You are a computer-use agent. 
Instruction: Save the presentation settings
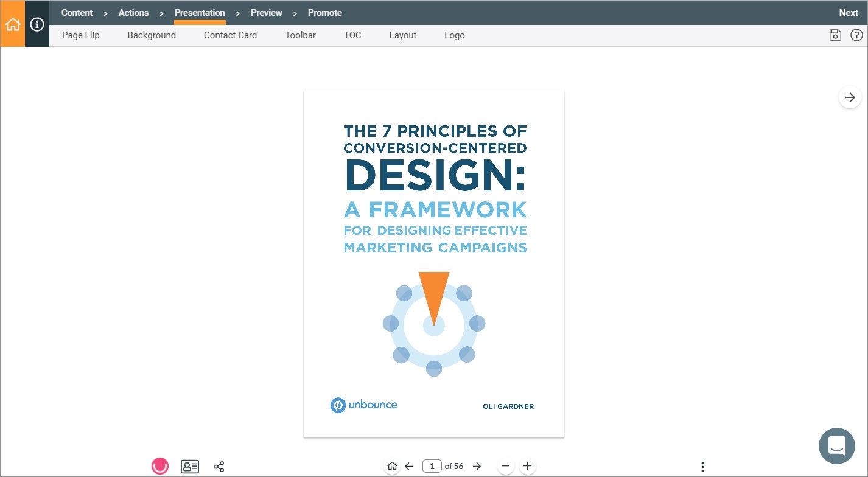(x=835, y=35)
